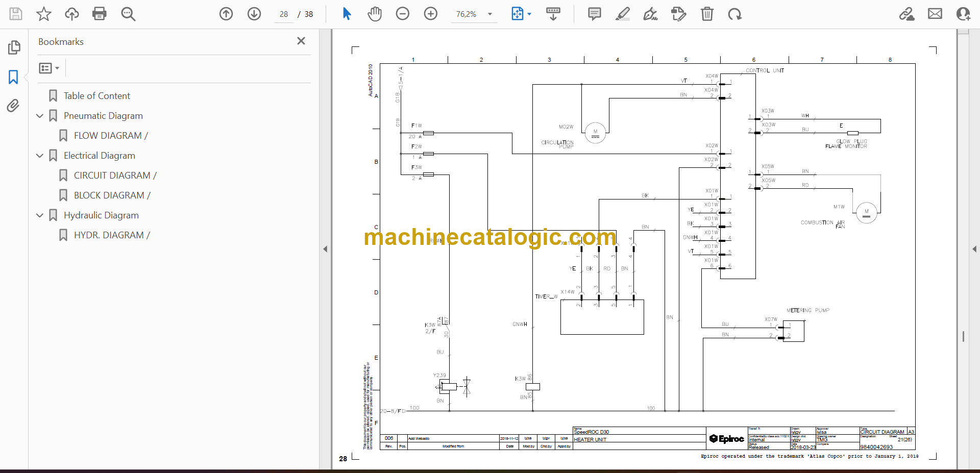The image size is (980, 473).
Task: Click the page number input field
Action: pyautogui.click(x=284, y=14)
